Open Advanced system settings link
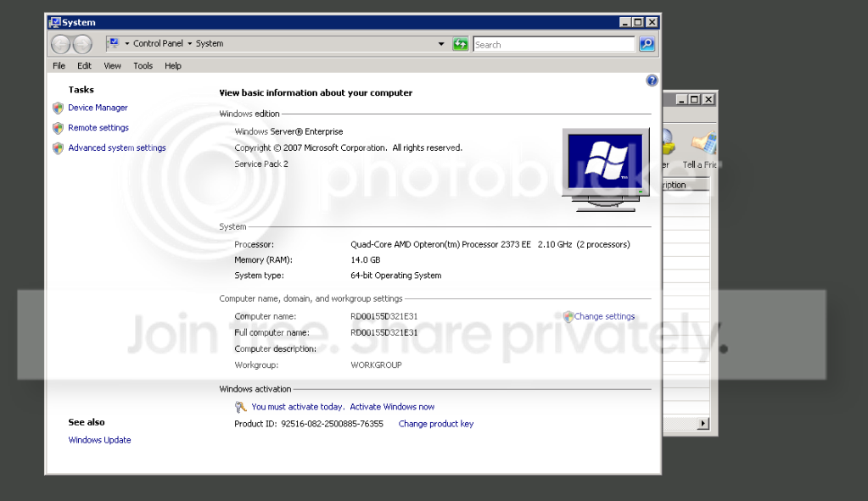This screenshot has height=501, width=868. tap(117, 148)
